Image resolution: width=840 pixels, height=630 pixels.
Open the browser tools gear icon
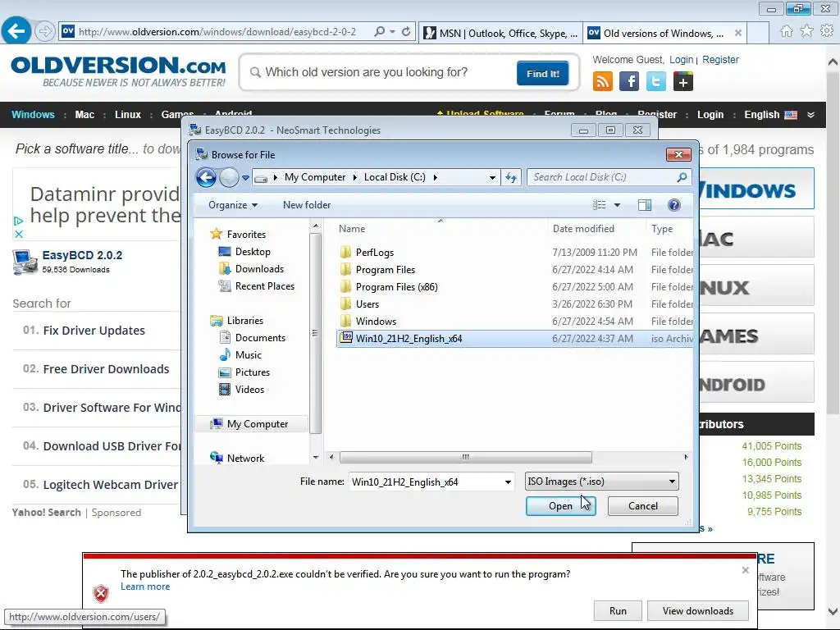click(x=827, y=31)
